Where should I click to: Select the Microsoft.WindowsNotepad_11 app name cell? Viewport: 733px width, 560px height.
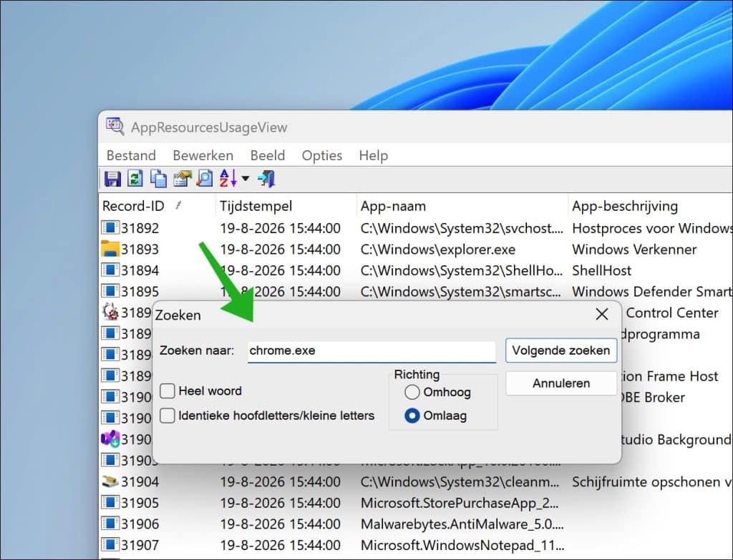click(x=462, y=545)
